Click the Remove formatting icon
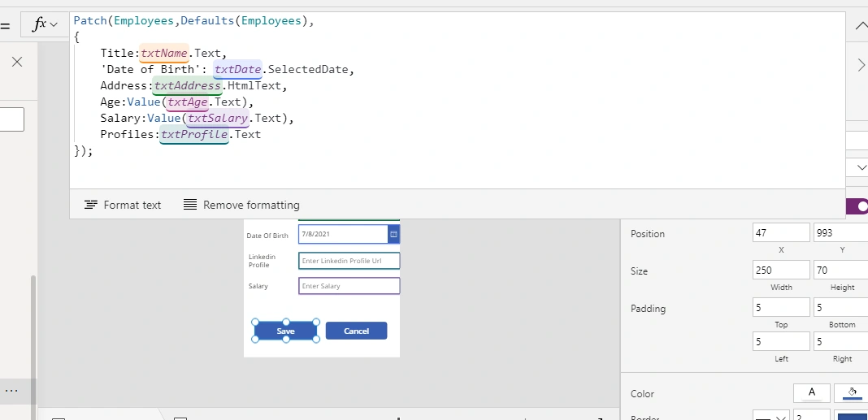The image size is (868, 420). 190,206
